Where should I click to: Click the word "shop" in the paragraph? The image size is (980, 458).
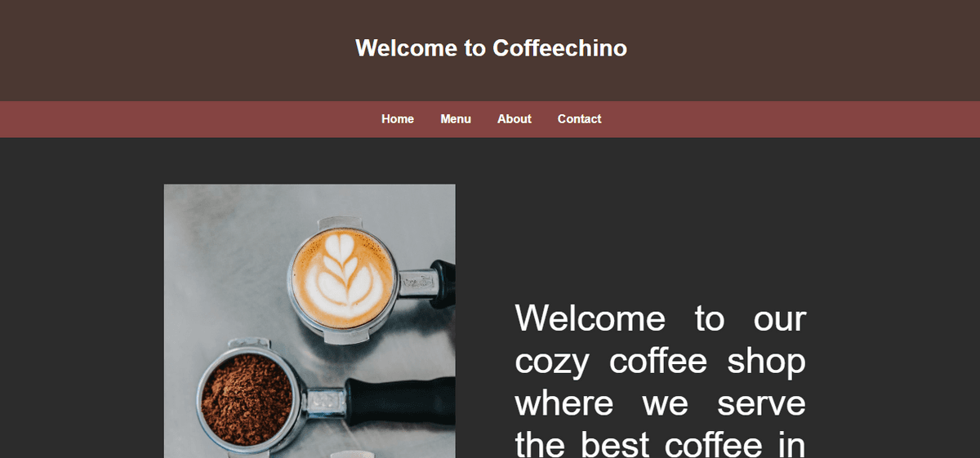tap(766, 360)
